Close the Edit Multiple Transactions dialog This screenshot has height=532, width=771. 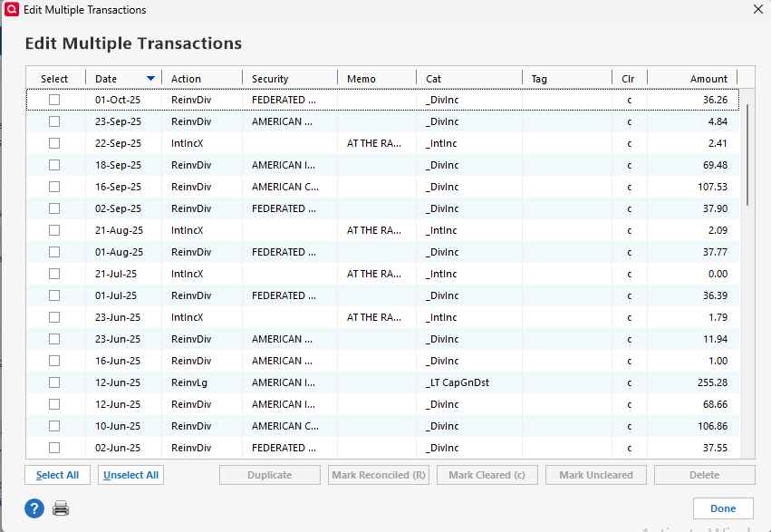tap(758, 9)
